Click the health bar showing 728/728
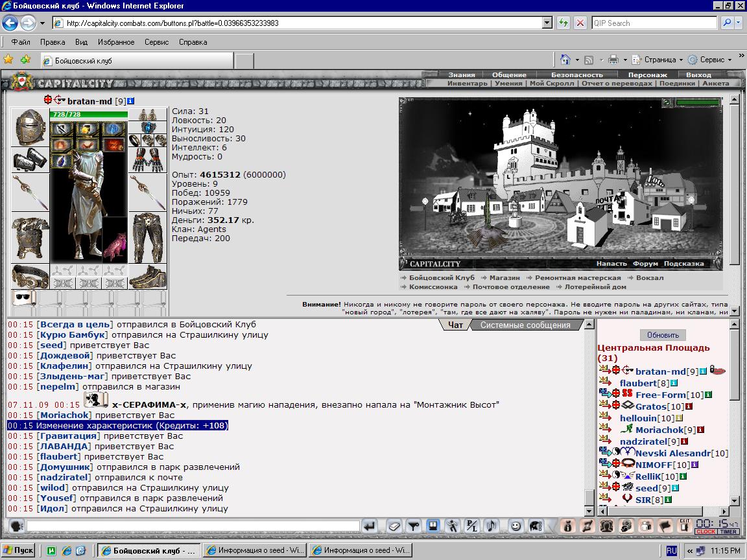Image resolution: width=747 pixels, height=560 pixels. (89, 114)
